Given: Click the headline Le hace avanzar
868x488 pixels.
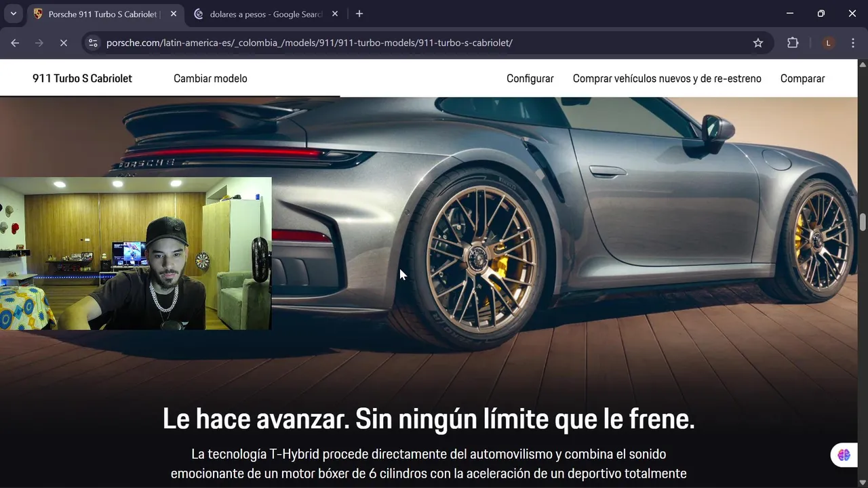Looking at the screenshot, I should coord(429,419).
